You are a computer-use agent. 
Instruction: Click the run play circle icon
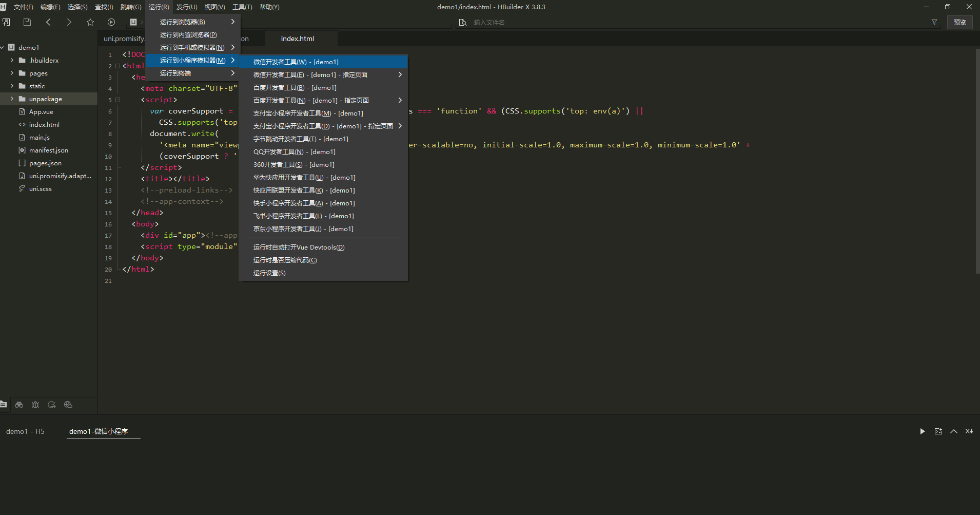pyautogui.click(x=111, y=22)
